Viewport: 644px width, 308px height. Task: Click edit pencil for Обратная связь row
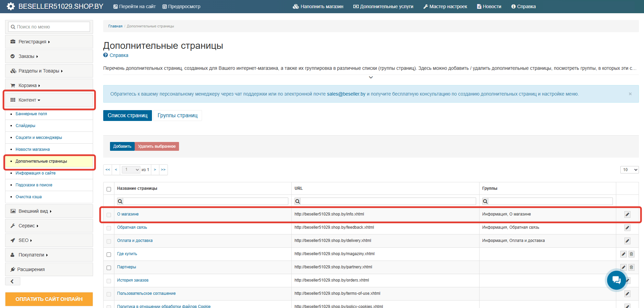point(627,228)
